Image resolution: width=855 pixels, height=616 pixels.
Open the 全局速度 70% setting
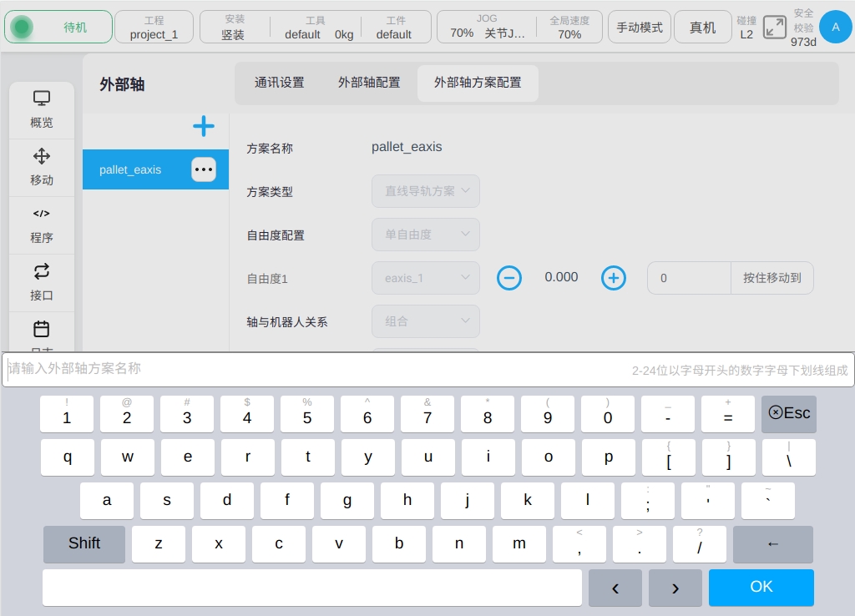[569, 27]
